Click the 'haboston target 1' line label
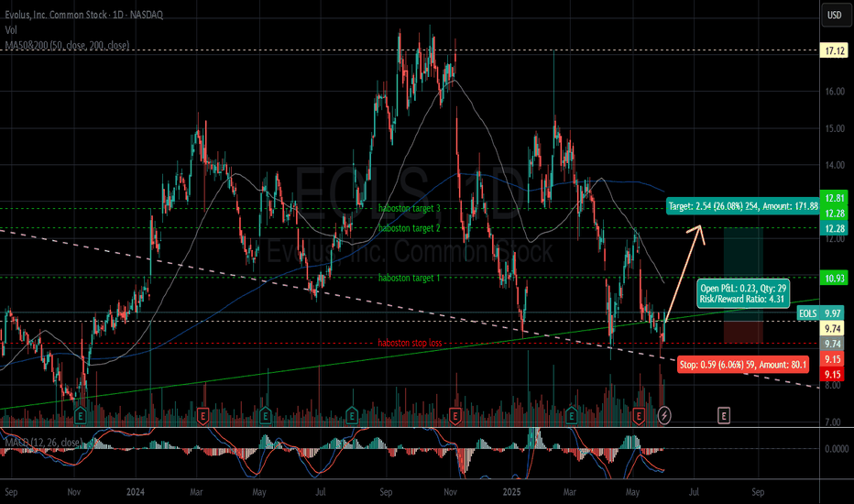 click(409, 278)
